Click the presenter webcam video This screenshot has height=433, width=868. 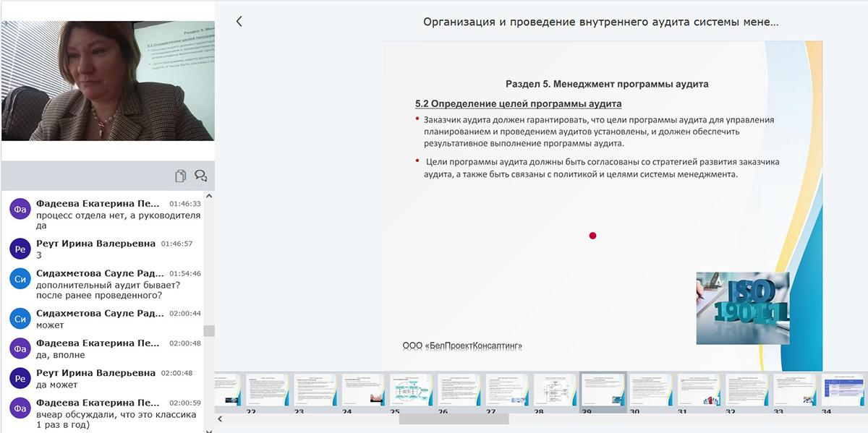[x=108, y=80]
